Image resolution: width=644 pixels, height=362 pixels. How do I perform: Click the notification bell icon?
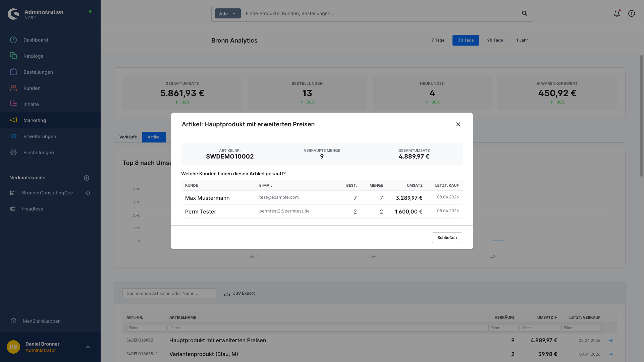[x=616, y=14]
